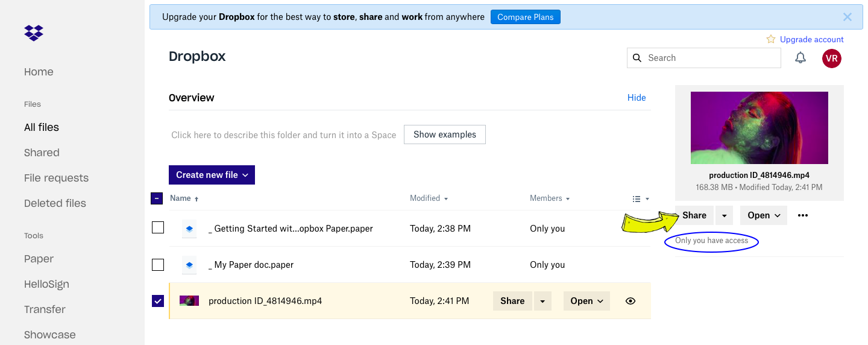Expand the Open dropdown in file row
This screenshot has height=345, width=868.
(x=587, y=301)
